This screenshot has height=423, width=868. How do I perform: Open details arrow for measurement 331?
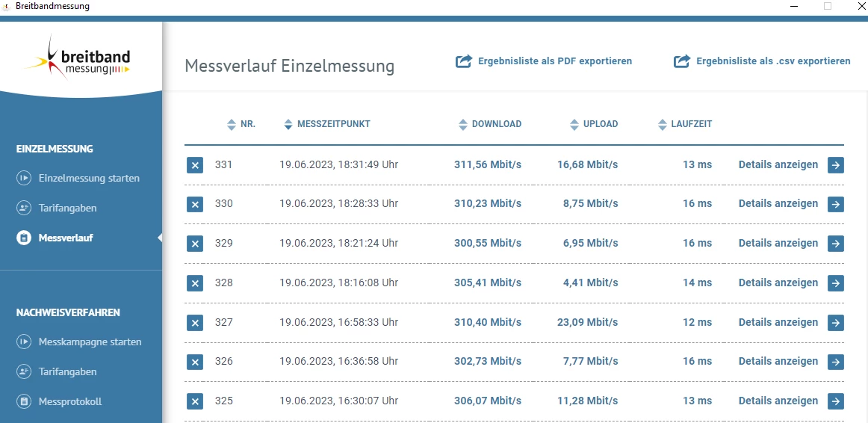coord(835,164)
